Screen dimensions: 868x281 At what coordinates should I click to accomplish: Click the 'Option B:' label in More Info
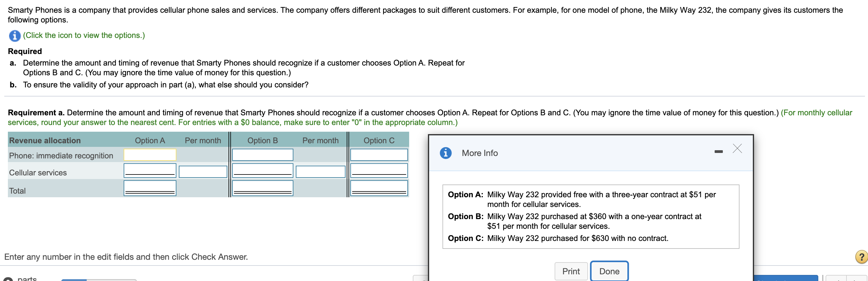[465, 217]
